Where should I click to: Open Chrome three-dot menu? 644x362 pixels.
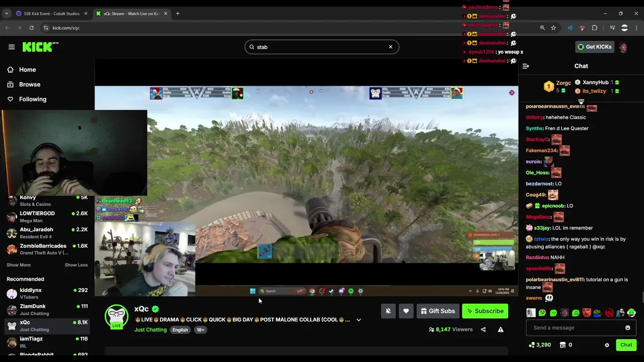click(x=636, y=28)
